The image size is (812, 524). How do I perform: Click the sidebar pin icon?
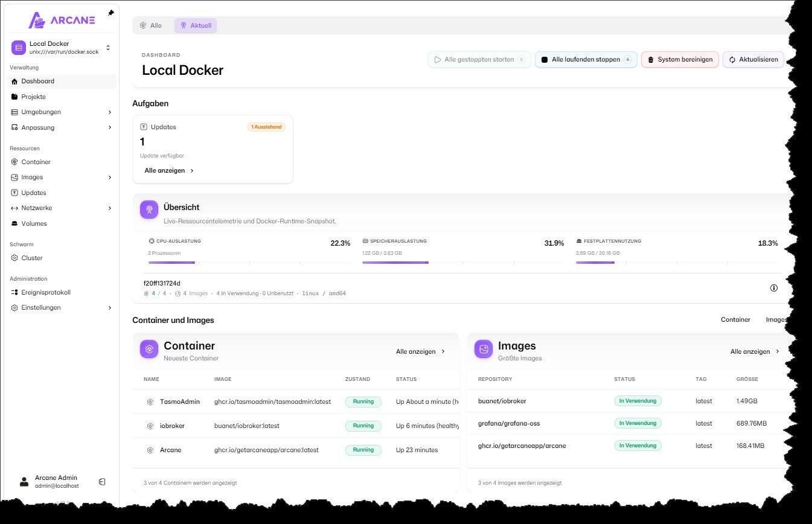point(110,13)
